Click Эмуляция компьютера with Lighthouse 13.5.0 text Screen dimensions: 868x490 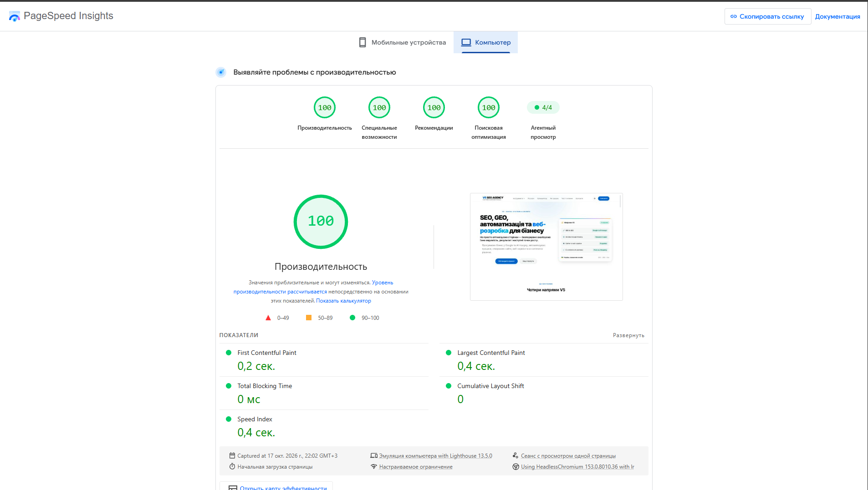pos(435,456)
